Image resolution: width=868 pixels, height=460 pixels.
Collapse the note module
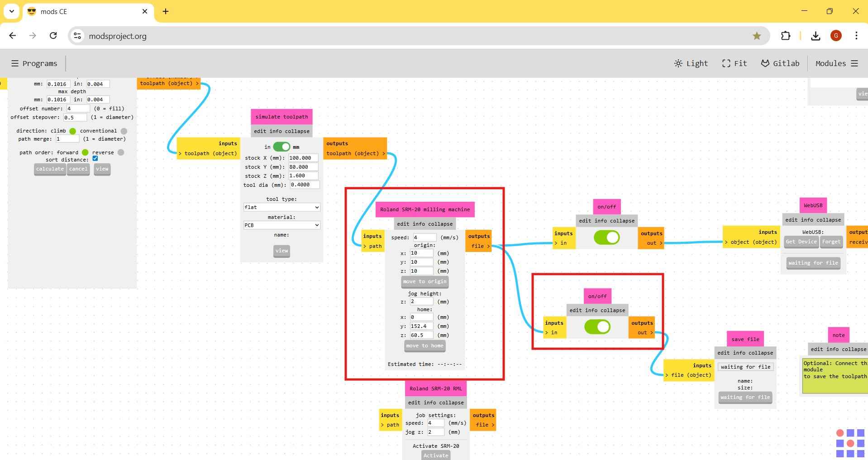pyautogui.click(x=855, y=349)
